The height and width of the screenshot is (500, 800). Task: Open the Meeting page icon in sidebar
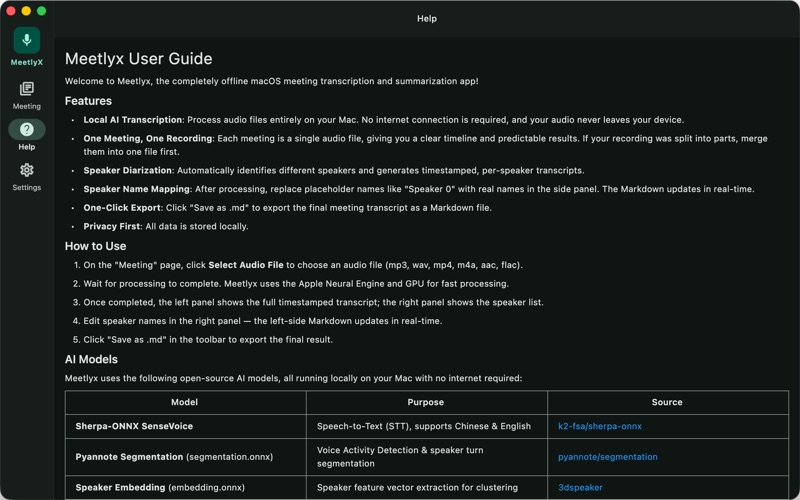point(27,89)
